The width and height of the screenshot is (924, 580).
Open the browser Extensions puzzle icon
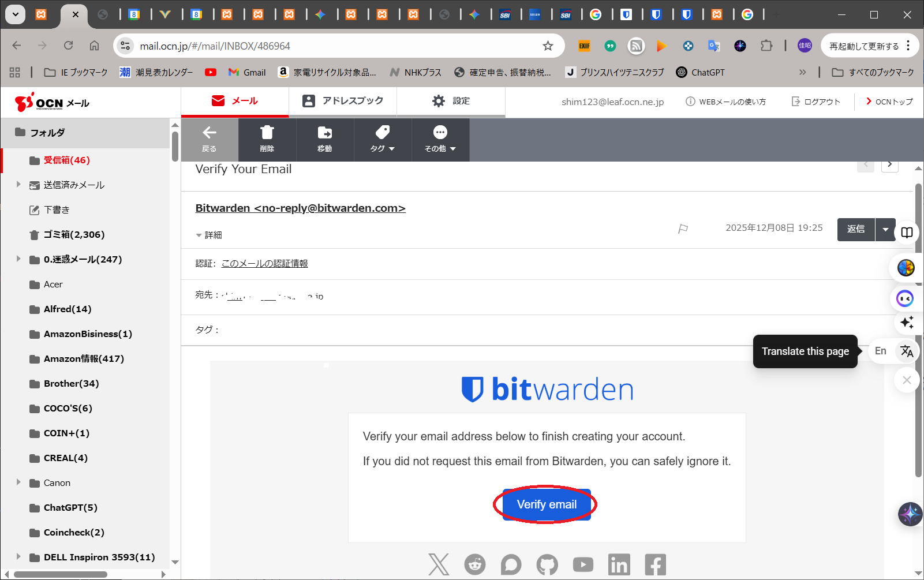766,46
